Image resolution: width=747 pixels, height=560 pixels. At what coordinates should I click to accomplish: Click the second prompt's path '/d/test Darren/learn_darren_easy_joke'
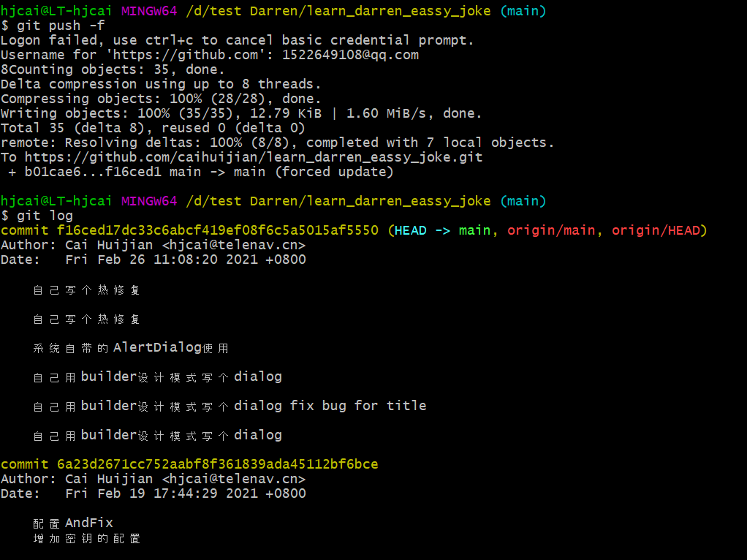coord(338,201)
